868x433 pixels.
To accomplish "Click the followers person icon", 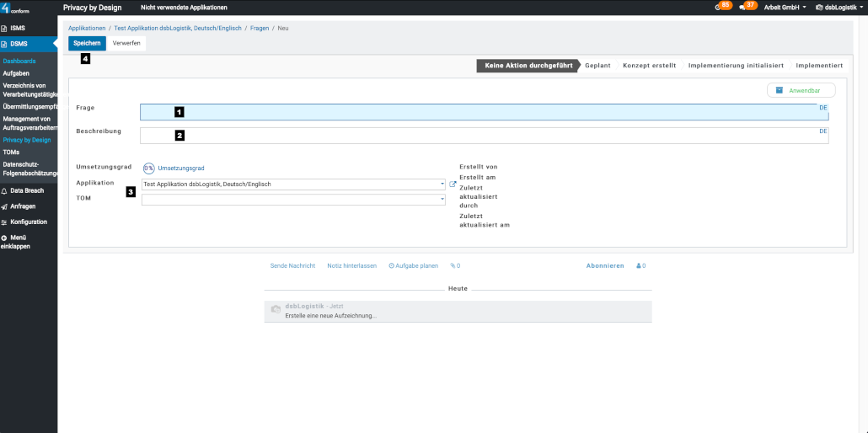I will pyautogui.click(x=640, y=265).
